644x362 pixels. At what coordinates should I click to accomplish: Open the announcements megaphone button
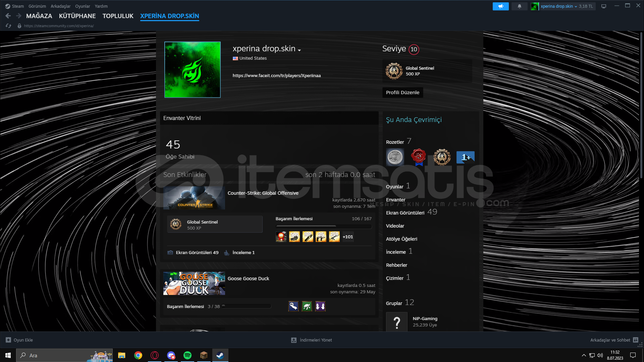point(500,6)
